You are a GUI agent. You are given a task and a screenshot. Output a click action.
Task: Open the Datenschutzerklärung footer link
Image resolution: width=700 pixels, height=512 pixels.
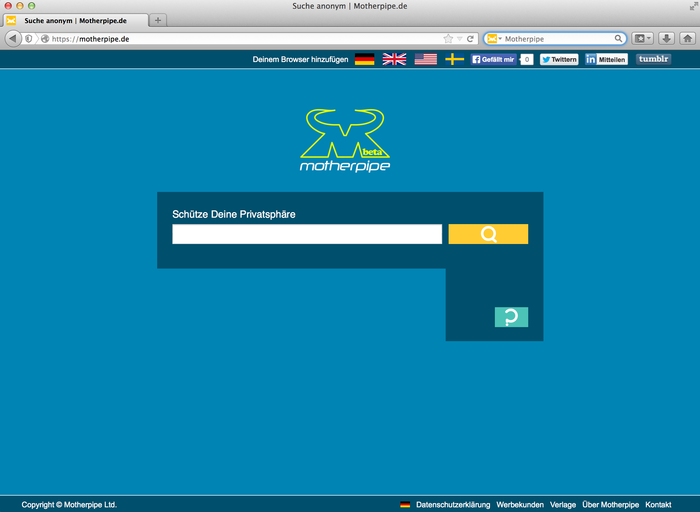click(453, 504)
